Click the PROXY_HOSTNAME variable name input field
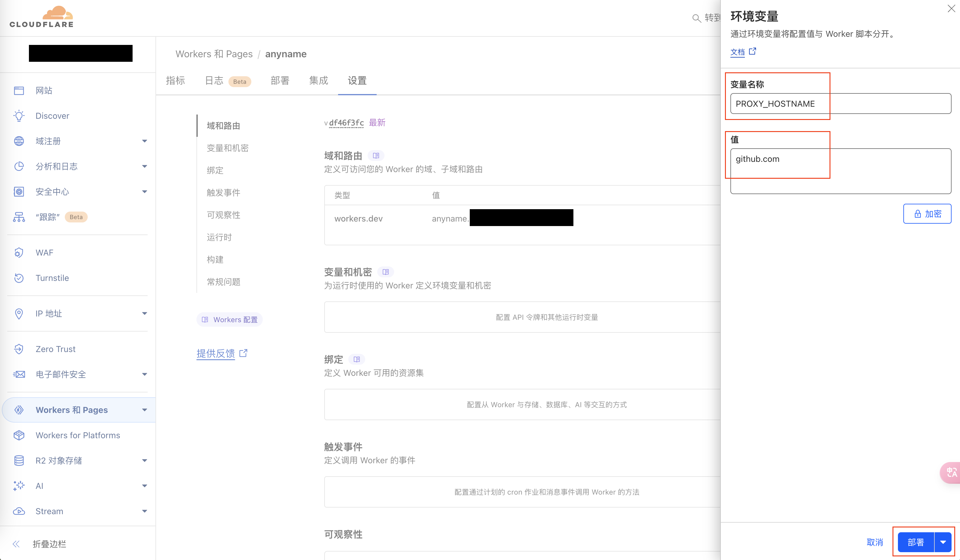960x560 pixels. [841, 103]
